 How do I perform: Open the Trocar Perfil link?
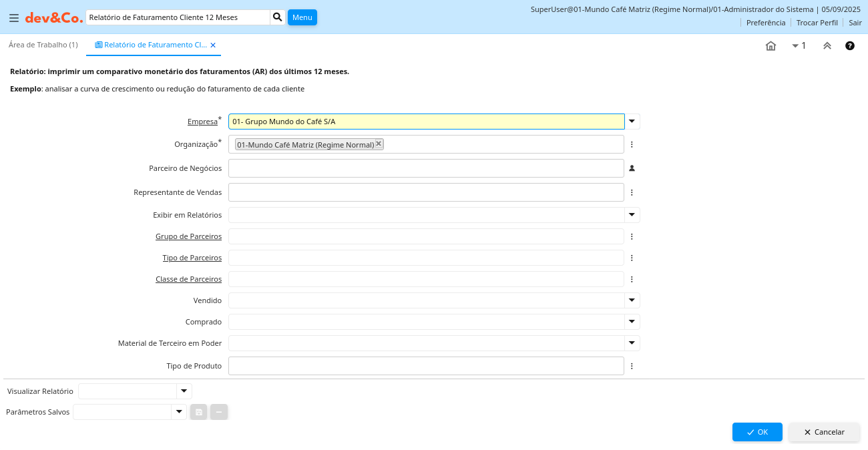[x=817, y=23]
